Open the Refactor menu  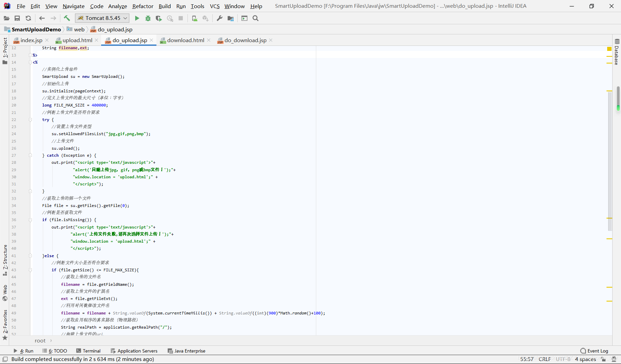point(143,6)
